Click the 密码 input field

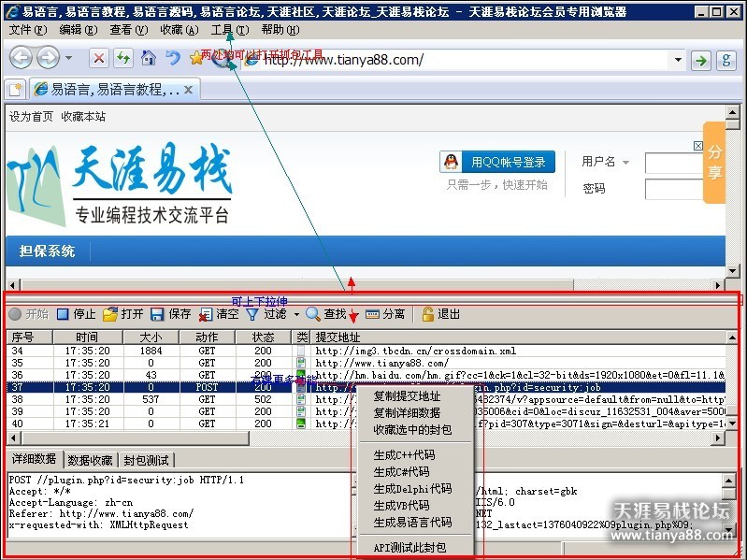pyautogui.click(x=674, y=189)
